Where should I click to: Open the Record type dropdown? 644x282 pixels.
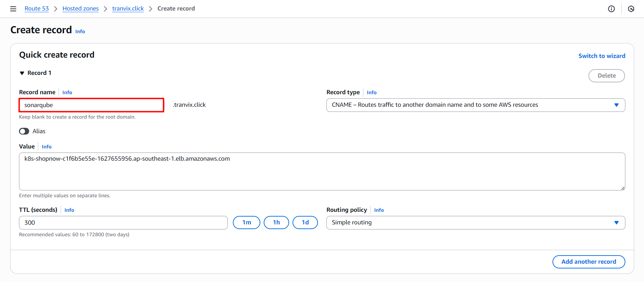point(475,105)
